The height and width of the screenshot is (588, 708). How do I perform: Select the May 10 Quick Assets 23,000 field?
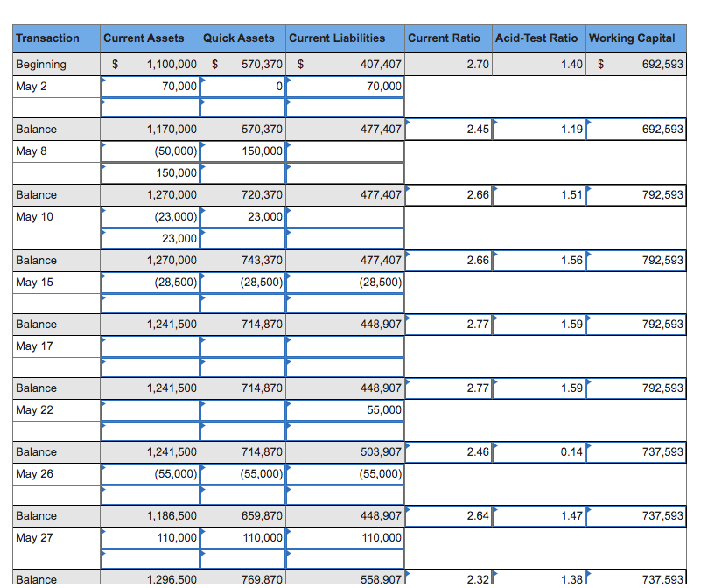pos(243,217)
